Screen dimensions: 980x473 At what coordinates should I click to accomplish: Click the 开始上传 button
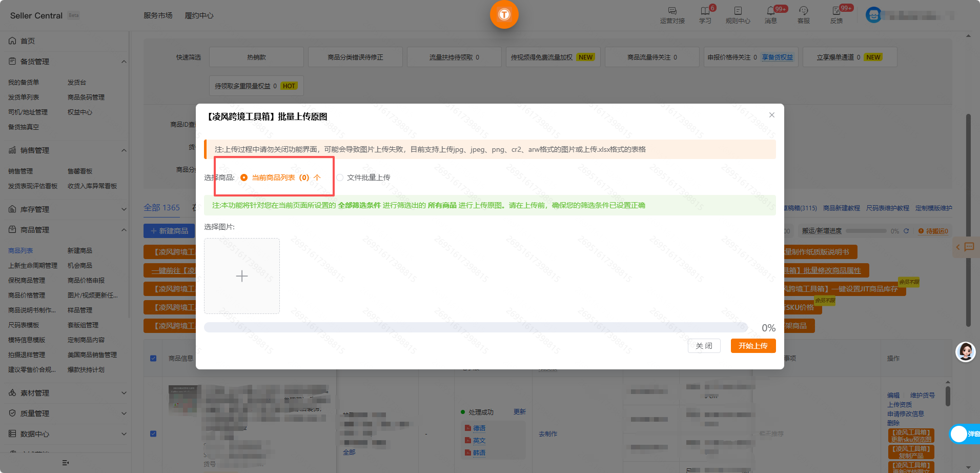(x=753, y=346)
